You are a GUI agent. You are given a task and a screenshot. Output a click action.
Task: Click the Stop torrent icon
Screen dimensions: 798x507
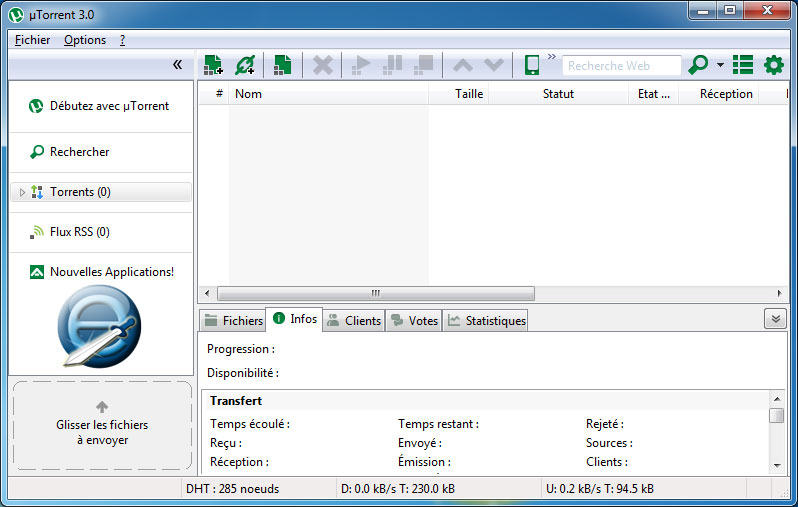pos(423,65)
